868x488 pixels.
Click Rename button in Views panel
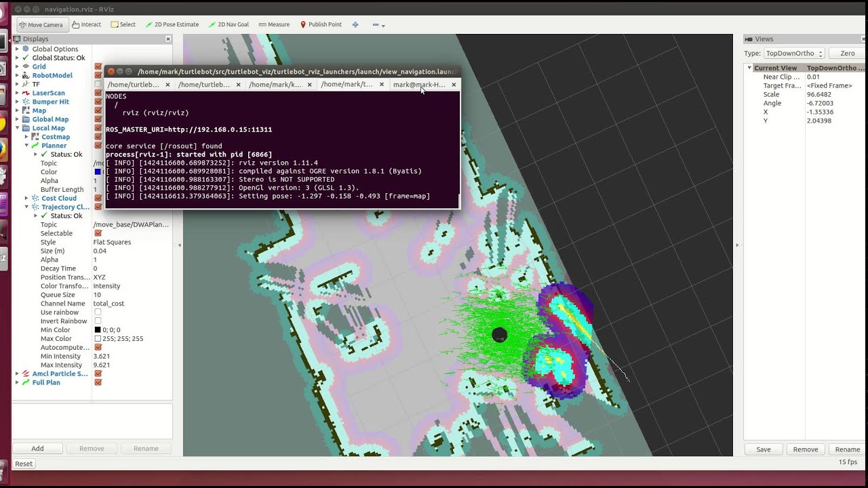848,449
